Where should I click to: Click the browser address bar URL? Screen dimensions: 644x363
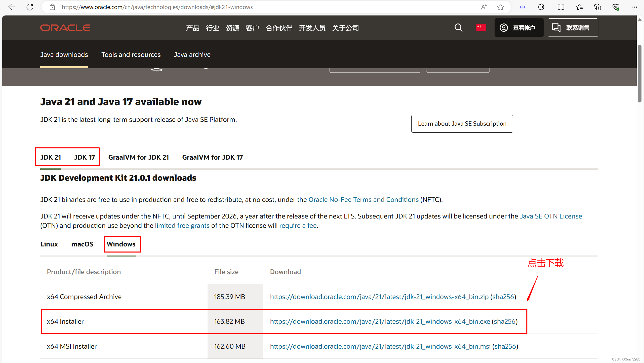[x=157, y=7]
